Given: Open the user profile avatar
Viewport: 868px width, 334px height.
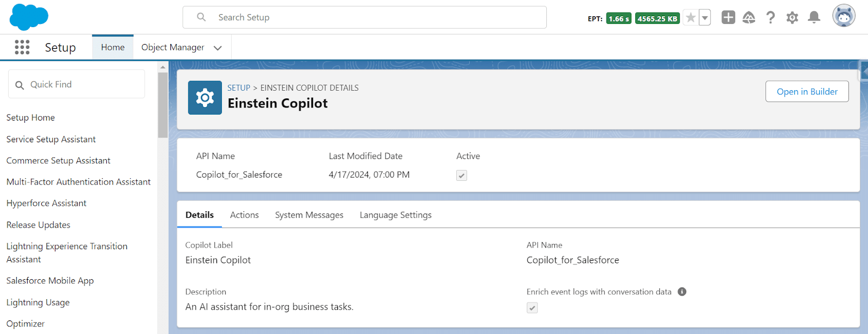Looking at the screenshot, I should tap(844, 16).
